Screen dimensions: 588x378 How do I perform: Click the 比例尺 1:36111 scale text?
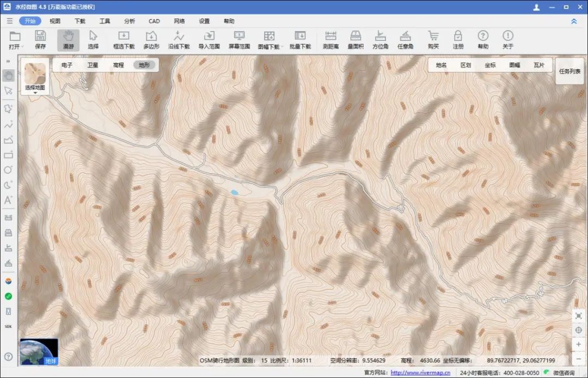(291, 361)
